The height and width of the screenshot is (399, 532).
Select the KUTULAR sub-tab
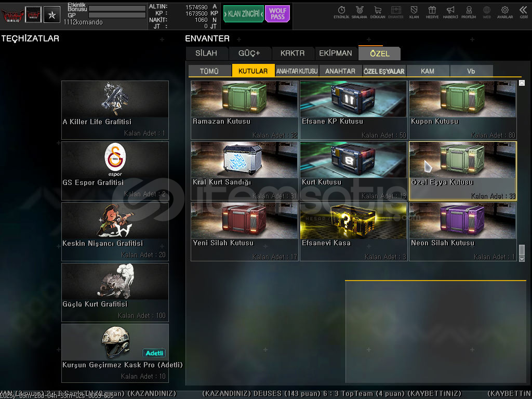253,71
